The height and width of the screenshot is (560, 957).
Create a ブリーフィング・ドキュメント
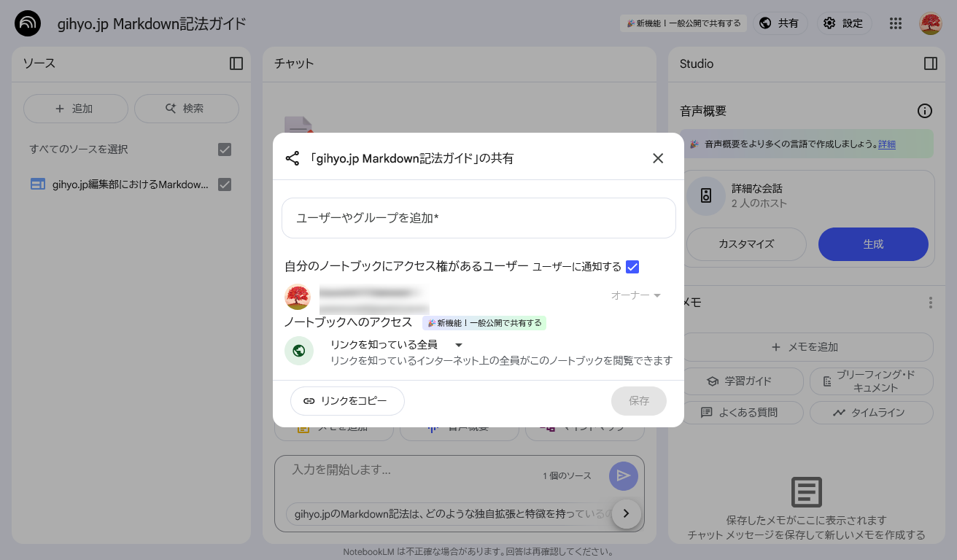coord(872,381)
